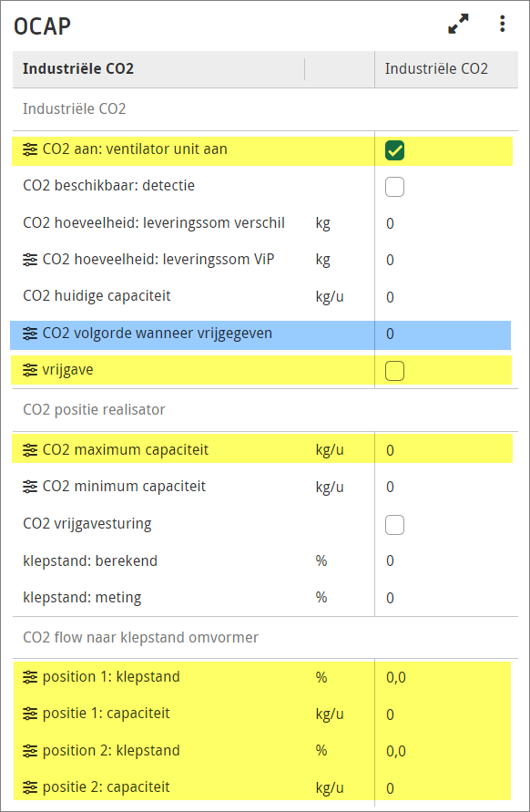Click the CO2 flow naar klepstand omvormer heading
This screenshot has height=812, width=530.
pyautogui.click(x=140, y=638)
